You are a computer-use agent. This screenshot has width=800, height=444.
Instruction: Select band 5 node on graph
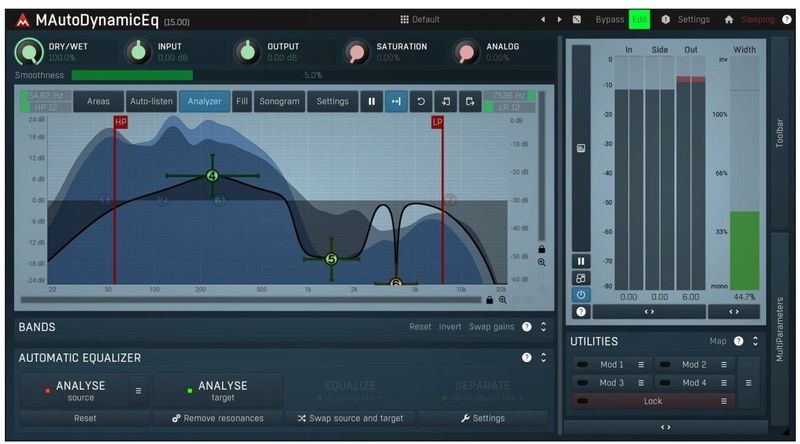[331, 259]
